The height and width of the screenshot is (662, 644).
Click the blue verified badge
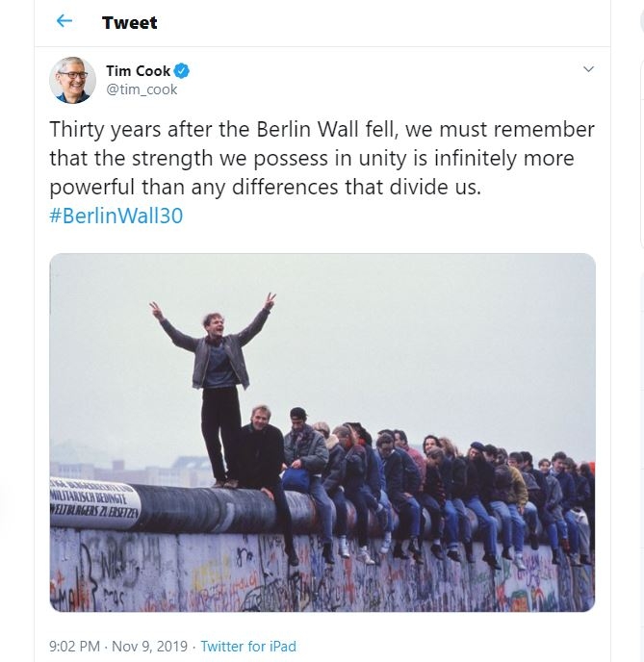tap(182, 71)
